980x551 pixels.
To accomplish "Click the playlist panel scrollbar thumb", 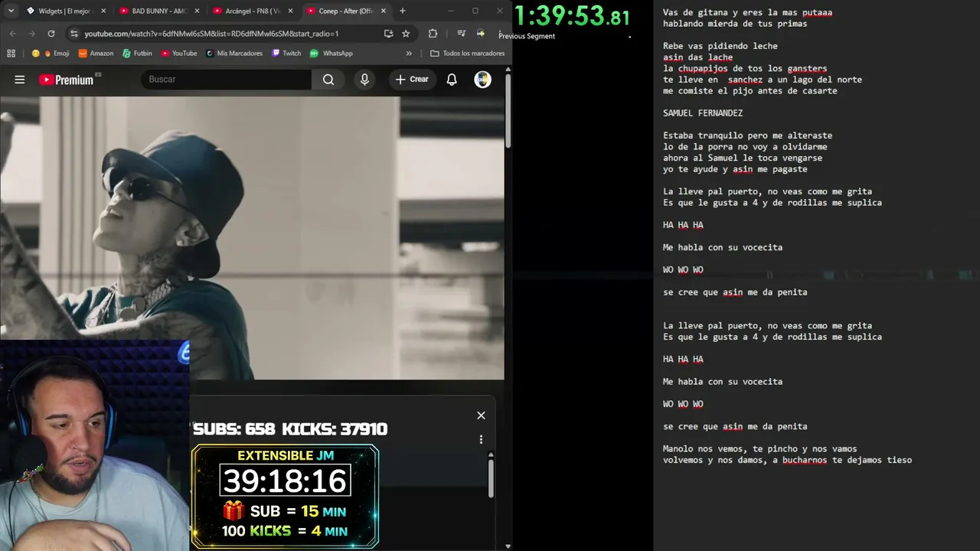I will pos(491,478).
